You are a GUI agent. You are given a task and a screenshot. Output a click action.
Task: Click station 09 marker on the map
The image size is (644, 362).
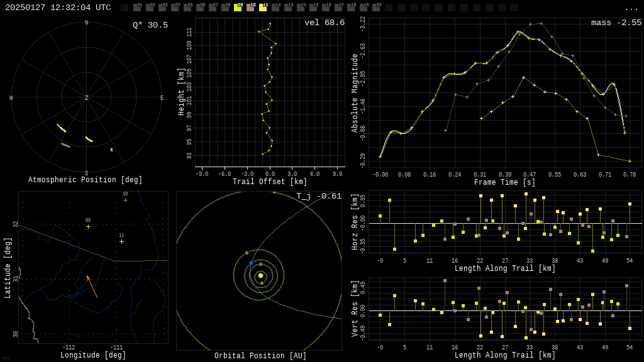88,226
